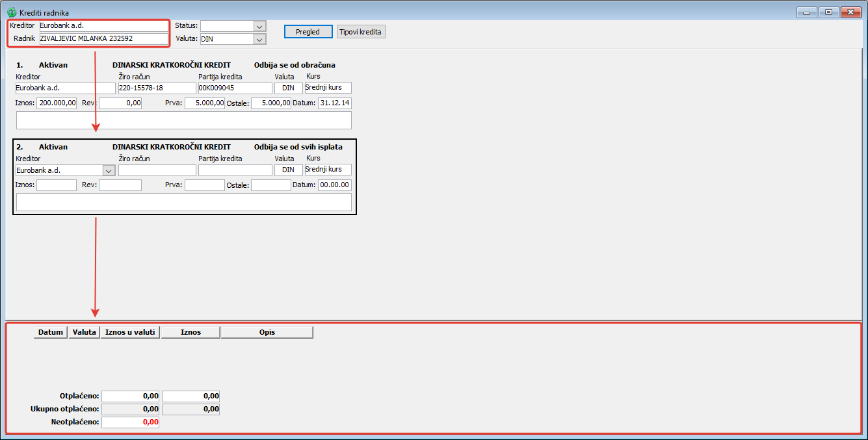Click the Valuta column header in table
The image size is (868, 440).
(x=85, y=332)
